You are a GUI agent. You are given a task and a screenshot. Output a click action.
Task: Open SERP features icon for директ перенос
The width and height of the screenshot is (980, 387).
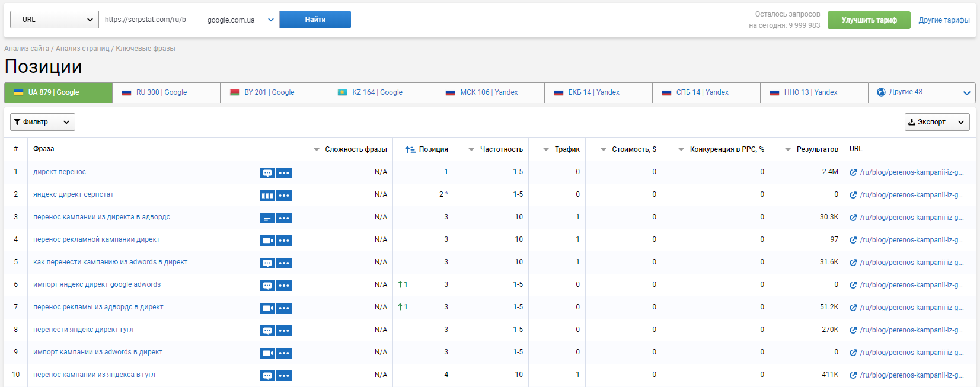(x=267, y=173)
